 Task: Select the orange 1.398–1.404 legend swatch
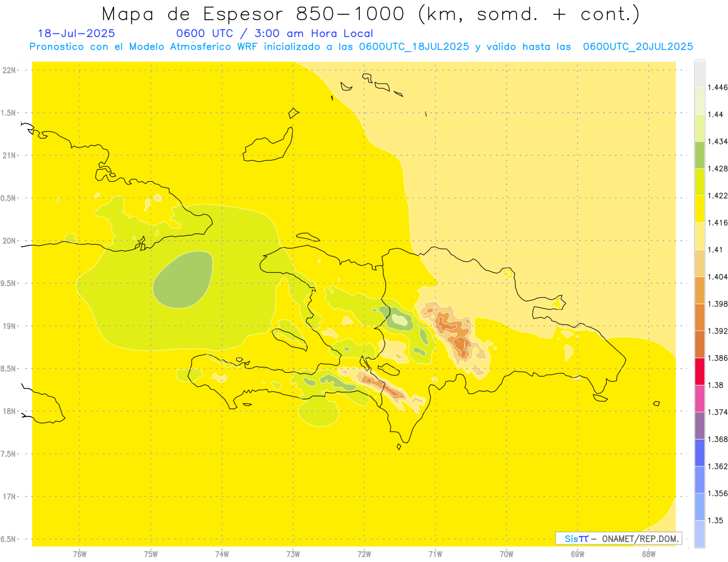point(700,290)
